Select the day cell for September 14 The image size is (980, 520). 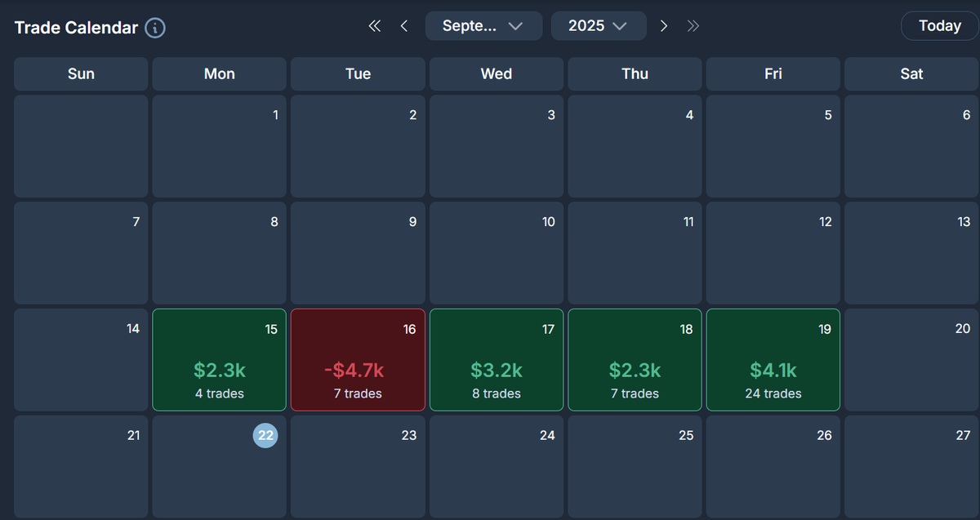(x=81, y=359)
